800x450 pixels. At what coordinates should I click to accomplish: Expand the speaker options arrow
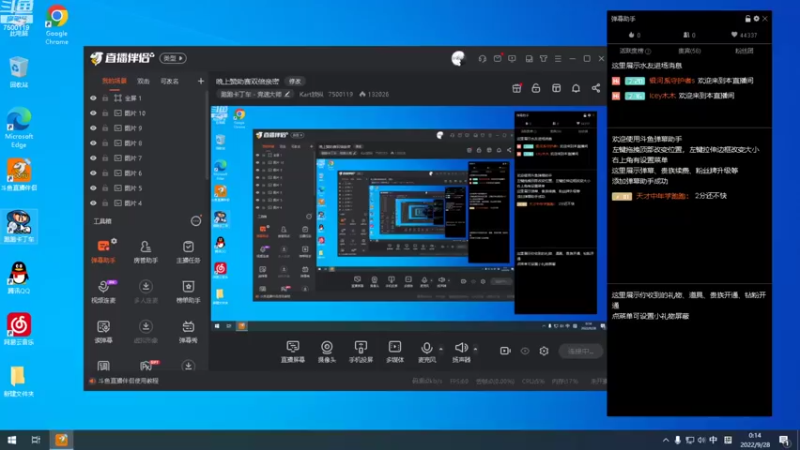(x=475, y=349)
